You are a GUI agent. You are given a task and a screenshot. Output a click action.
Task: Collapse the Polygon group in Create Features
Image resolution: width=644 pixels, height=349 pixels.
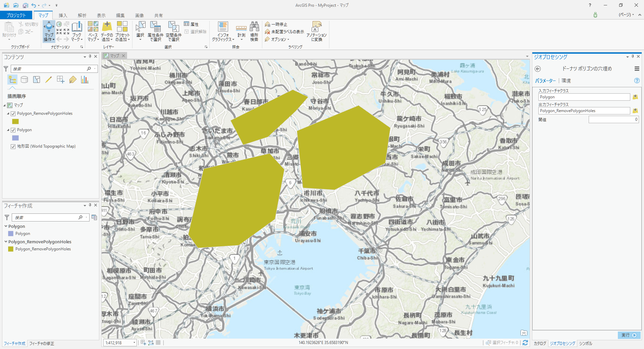click(6, 227)
